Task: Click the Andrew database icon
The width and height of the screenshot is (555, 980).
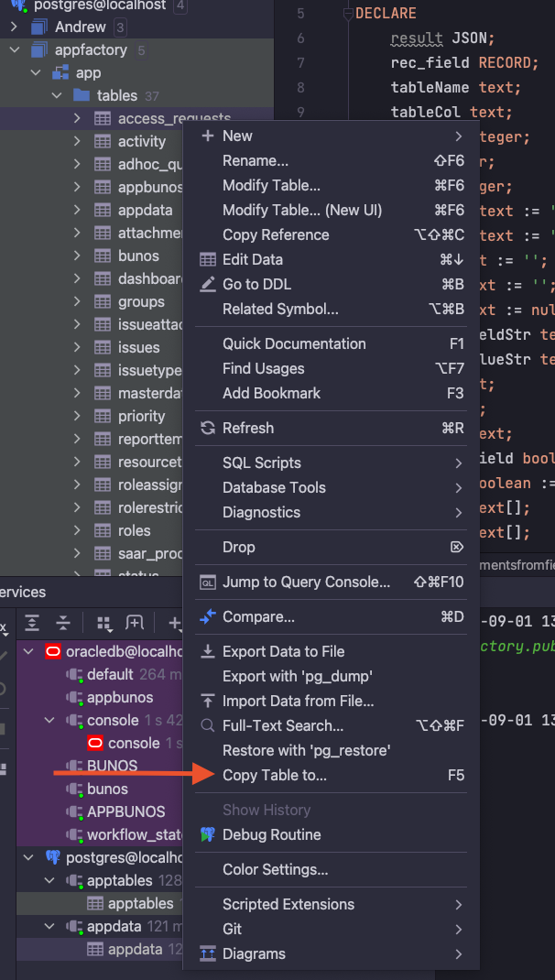Action: [x=39, y=27]
